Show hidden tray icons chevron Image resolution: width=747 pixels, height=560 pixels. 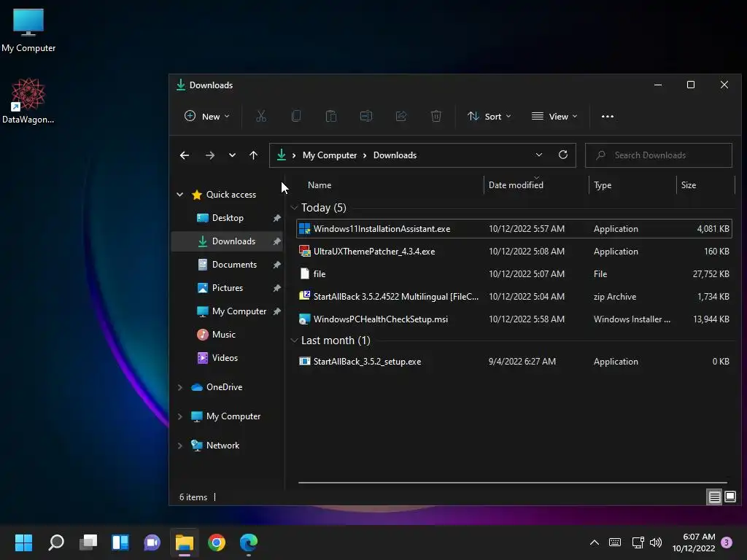coord(595,542)
